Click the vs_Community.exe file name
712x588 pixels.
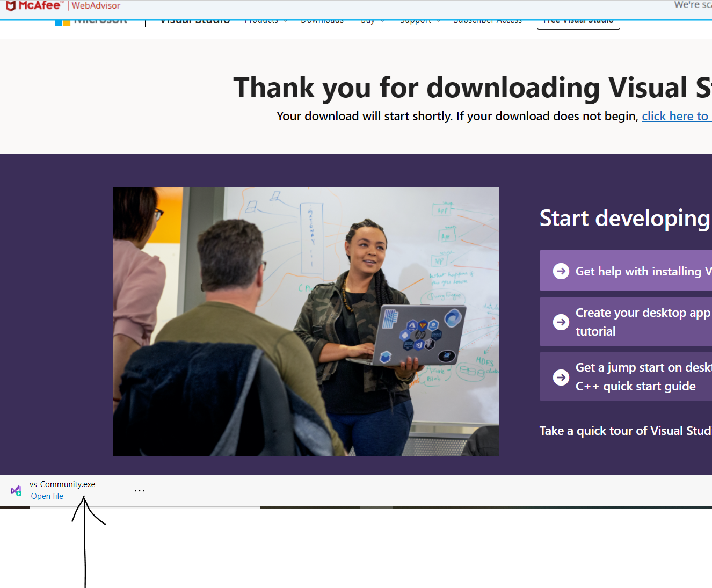pyautogui.click(x=62, y=484)
